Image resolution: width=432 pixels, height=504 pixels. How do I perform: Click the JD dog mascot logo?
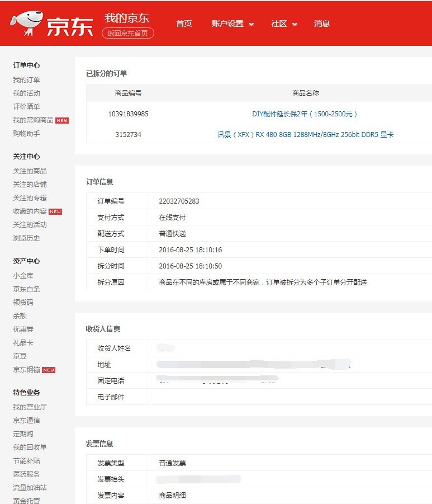[x=27, y=23]
